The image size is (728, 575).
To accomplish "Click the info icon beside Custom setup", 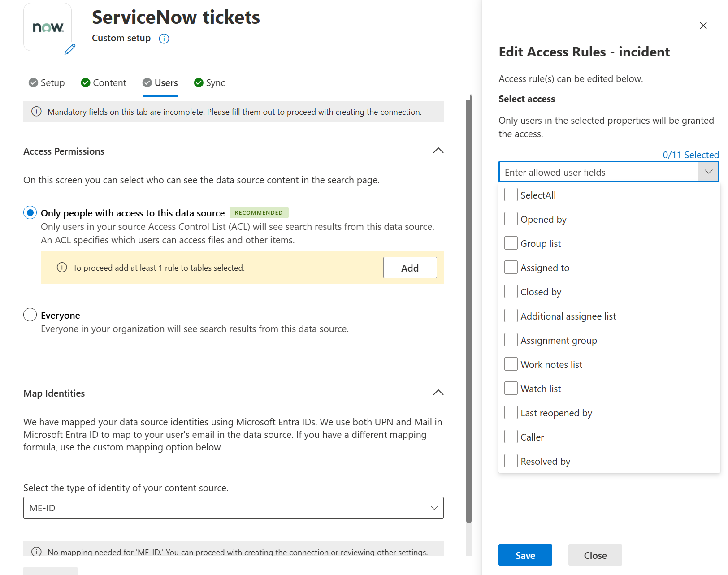I will coord(164,39).
